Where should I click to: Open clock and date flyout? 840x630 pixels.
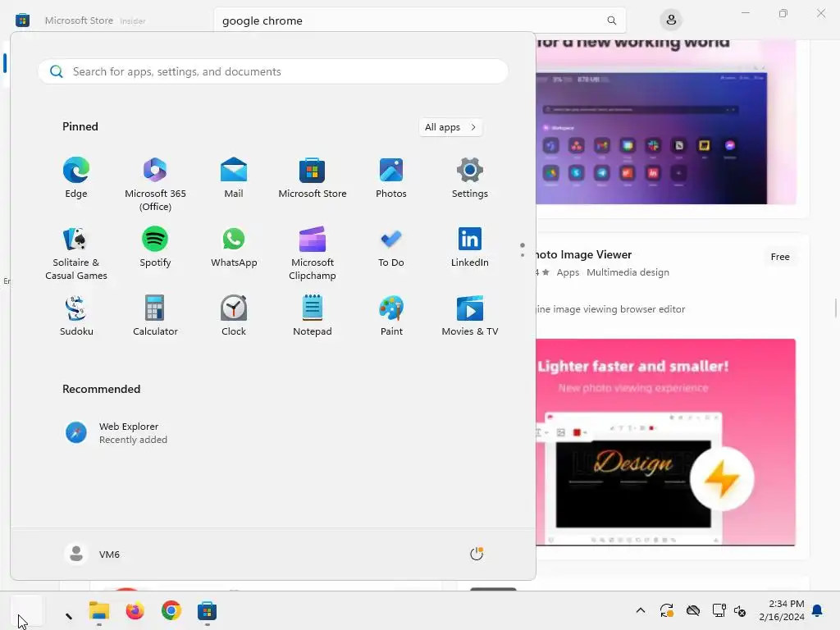tap(782, 610)
